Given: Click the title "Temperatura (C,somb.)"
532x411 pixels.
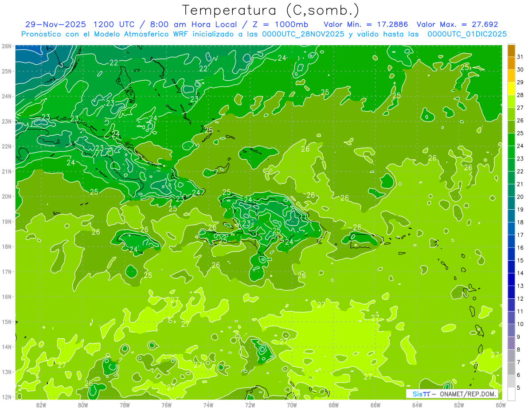Looking at the screenshot, I should coord(271,10).
